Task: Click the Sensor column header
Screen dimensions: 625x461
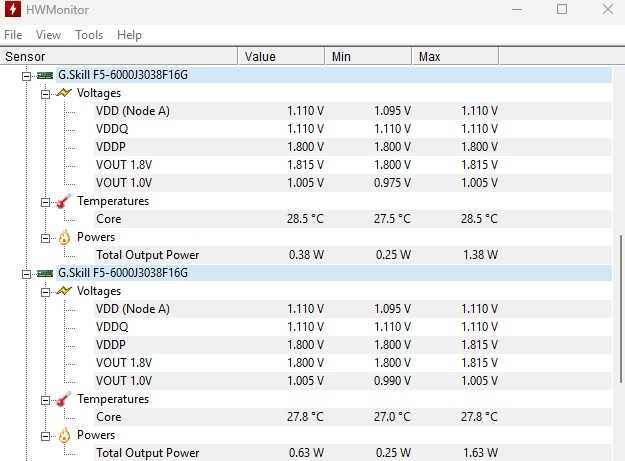Action: click(119, 56)
